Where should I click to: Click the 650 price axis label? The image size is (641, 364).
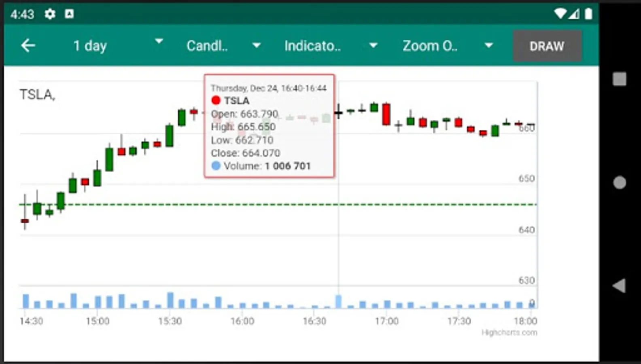[x=526, y=178]
